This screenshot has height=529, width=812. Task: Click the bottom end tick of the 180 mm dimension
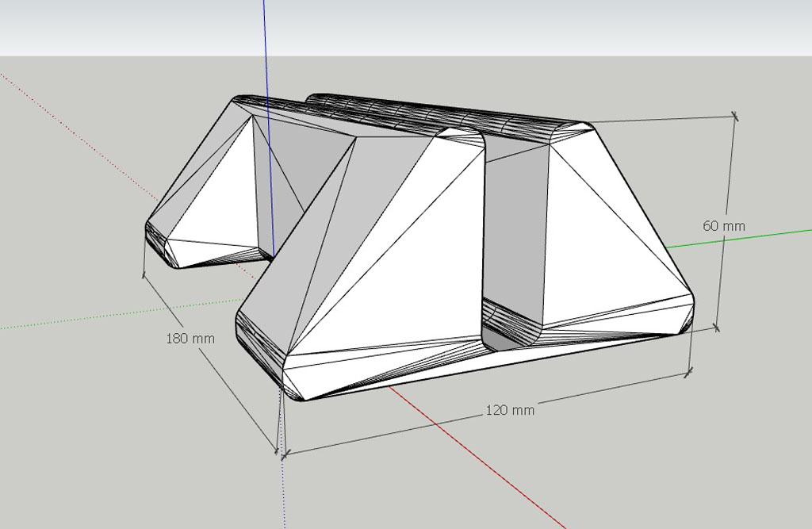point(278,452)
